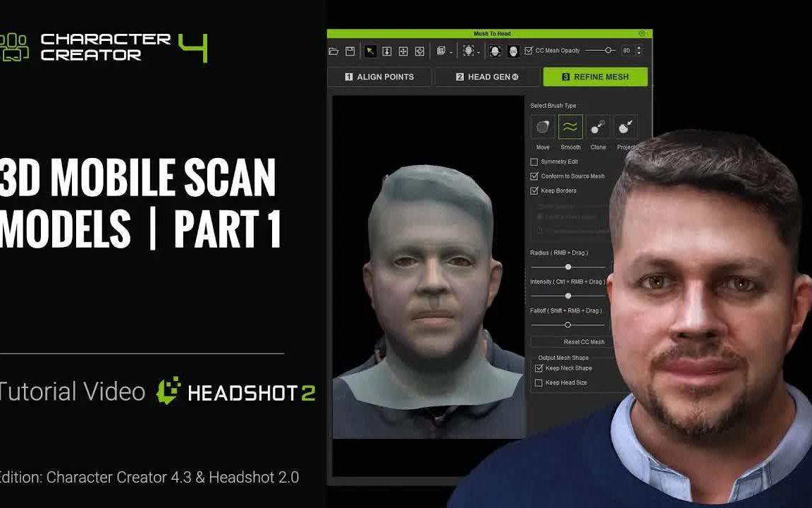The height and width of the screenshot is (508, 812).
Task: Uncheck the Keep Borders option
Action: pos(534,190)
